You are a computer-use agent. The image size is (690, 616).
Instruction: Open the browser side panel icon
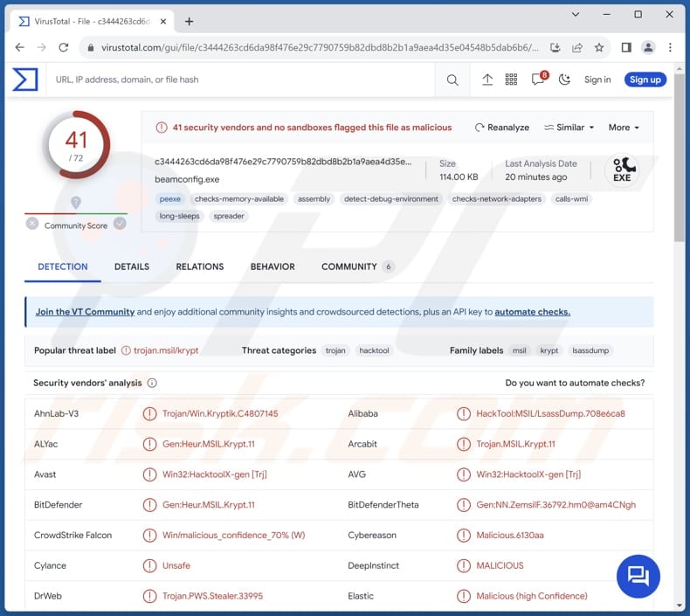coord(626,47)
